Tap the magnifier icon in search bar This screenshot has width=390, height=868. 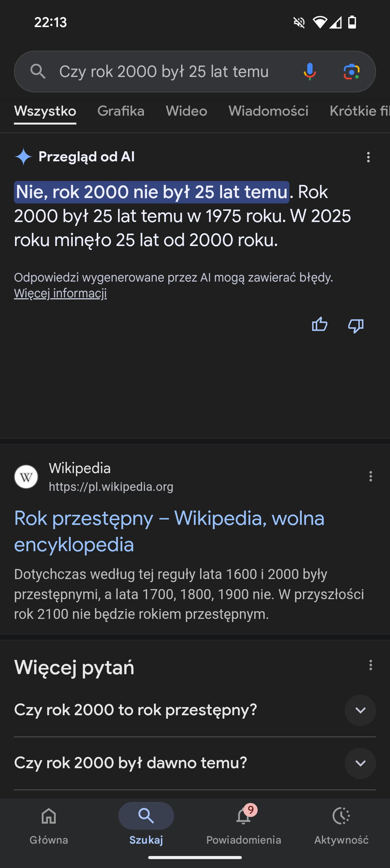pos(38,72)
